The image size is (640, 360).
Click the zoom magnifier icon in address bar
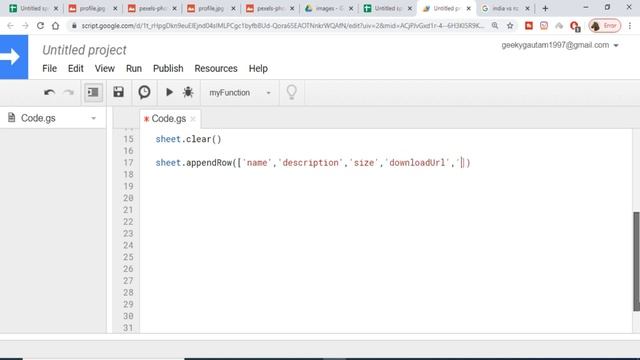[495, 26]
